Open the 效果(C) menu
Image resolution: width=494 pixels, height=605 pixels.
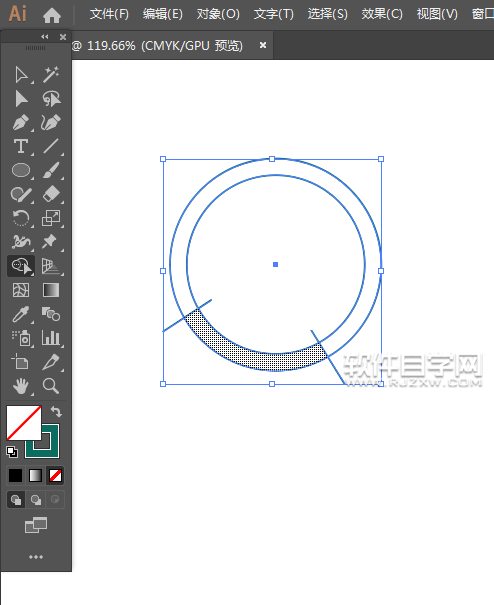(x=382, y=14)
